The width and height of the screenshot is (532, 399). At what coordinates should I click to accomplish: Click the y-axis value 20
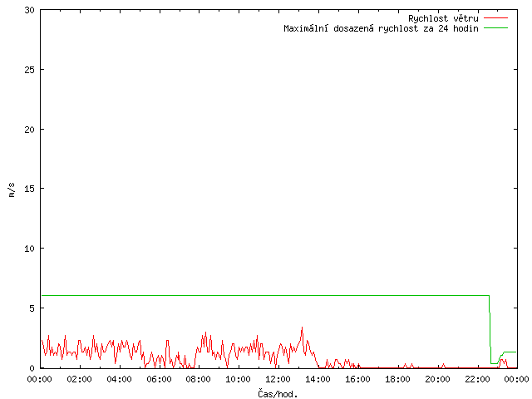(30, 130)
